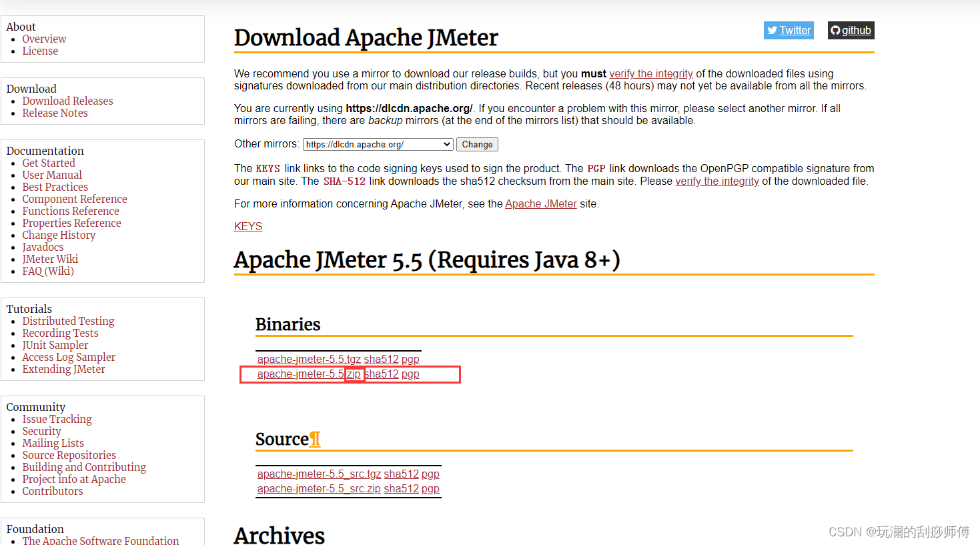980x545 pixels.
Task: Open the User Manual documentation link
Action: click(52, 175)
